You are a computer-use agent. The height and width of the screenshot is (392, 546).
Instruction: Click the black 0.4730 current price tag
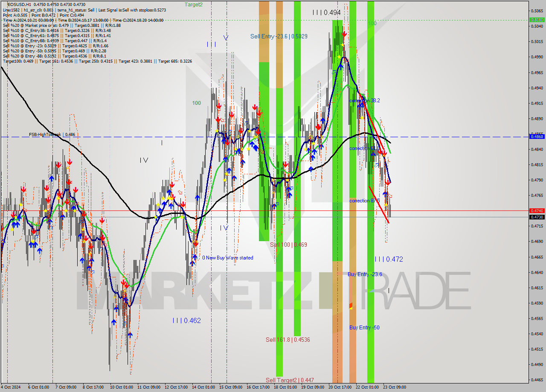[536, 217]
